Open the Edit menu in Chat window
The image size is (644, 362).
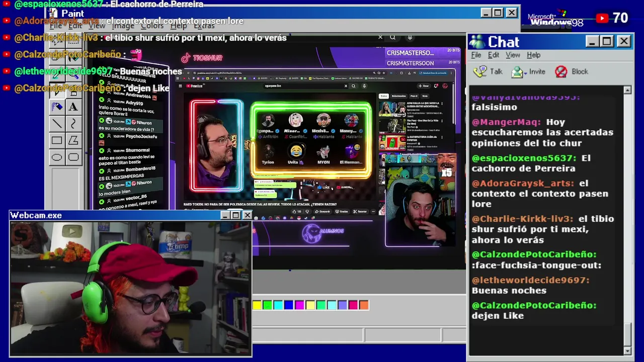tap(494, 55)
